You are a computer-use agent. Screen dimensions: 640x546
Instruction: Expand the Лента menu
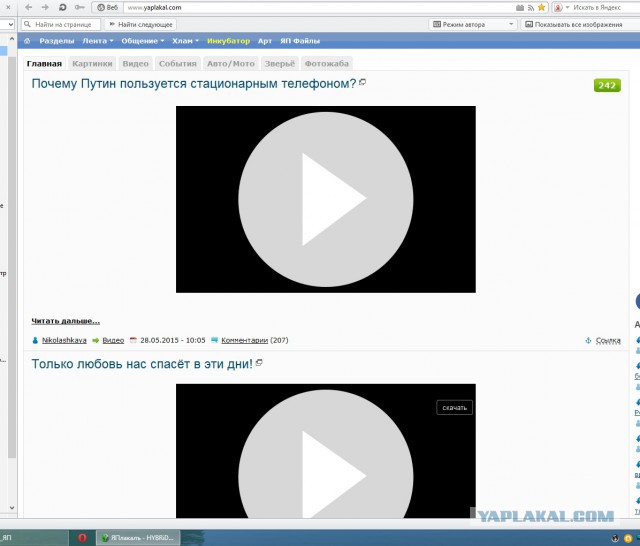(x=98, y=41)
